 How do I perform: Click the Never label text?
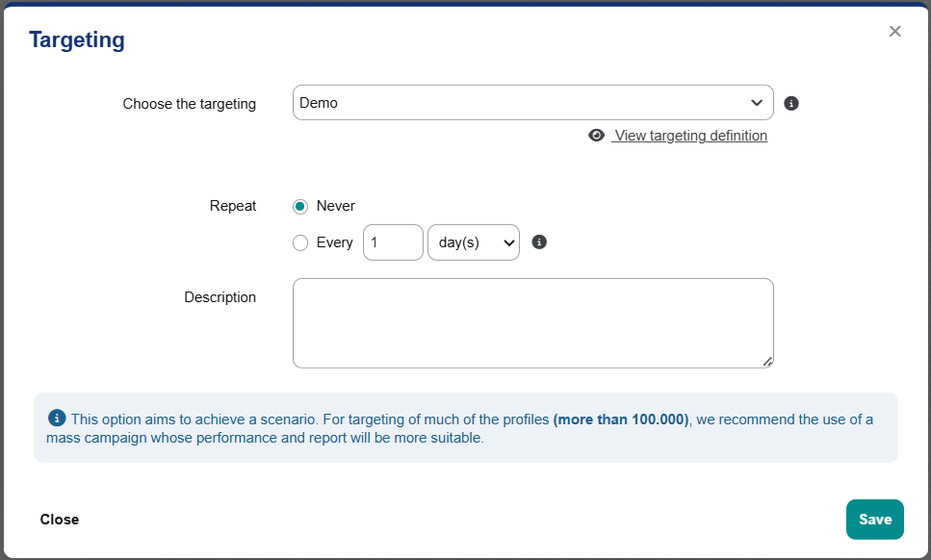335,206
